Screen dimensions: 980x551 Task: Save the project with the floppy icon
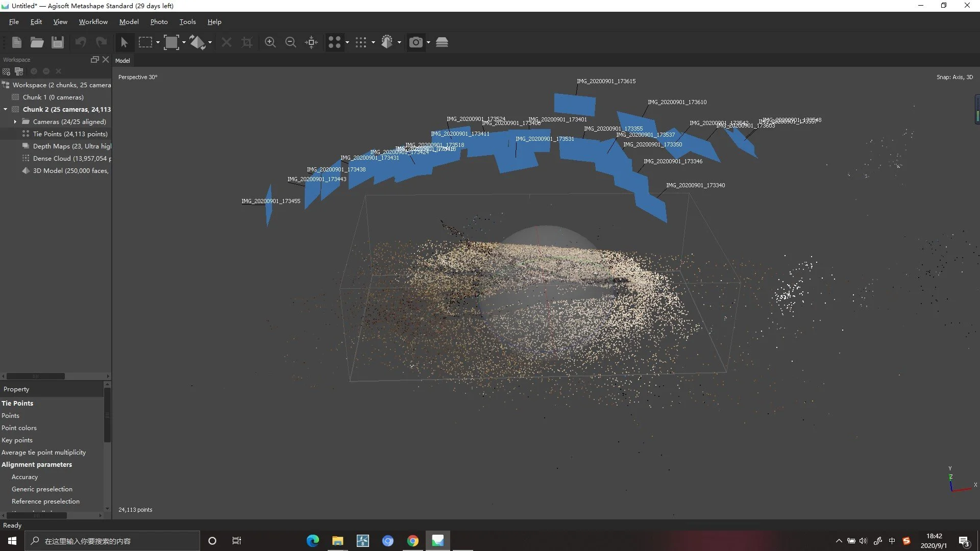point(58,42)
